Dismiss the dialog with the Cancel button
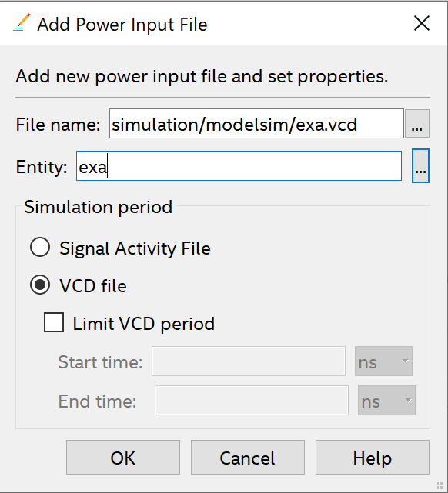448x493 pixels. (248, 457)
